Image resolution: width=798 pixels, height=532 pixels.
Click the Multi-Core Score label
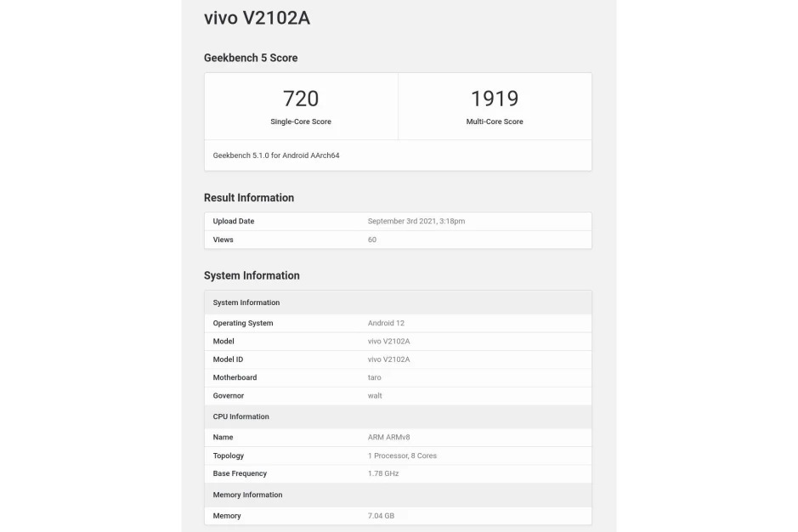click(x=495, y=122)
